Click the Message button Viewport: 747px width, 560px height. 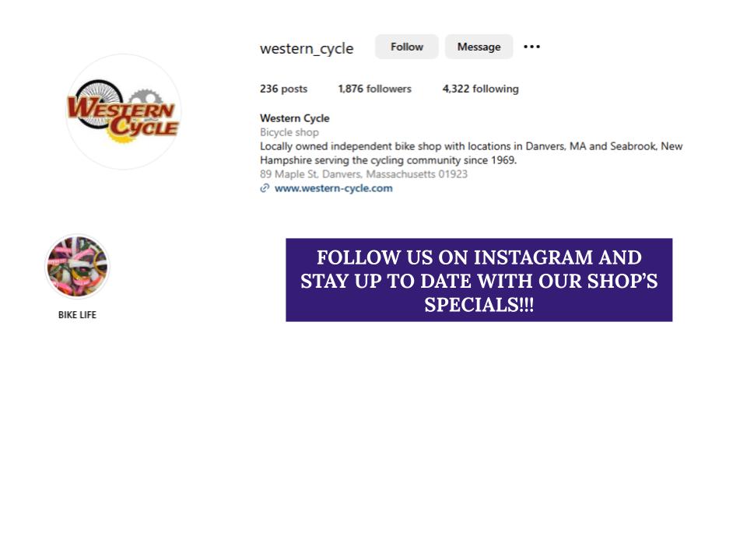pyautogui.click(x=479, y=47)
